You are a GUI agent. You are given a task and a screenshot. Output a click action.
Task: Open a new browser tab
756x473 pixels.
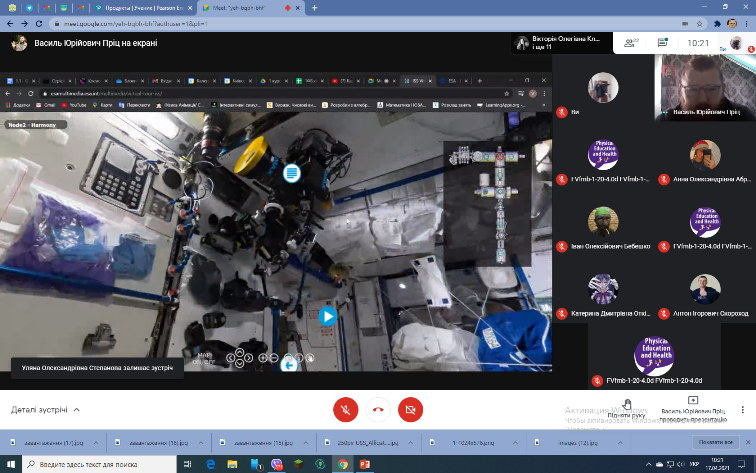(x=314, y=7)
